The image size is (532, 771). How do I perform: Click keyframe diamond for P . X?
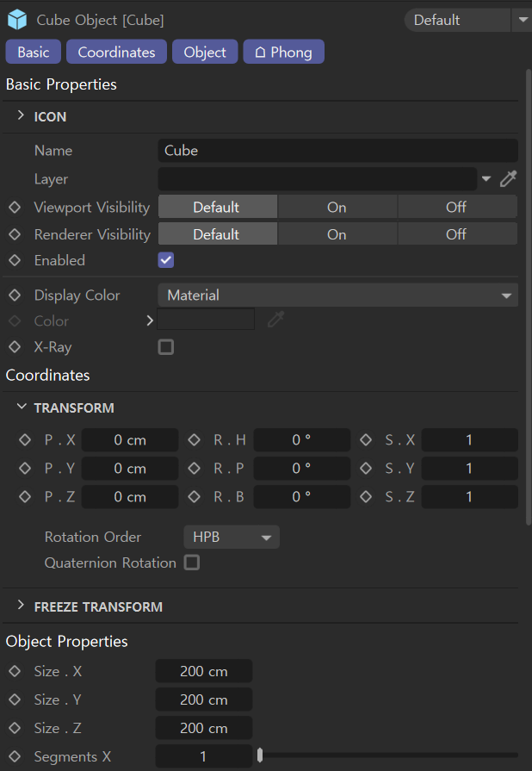25,440
